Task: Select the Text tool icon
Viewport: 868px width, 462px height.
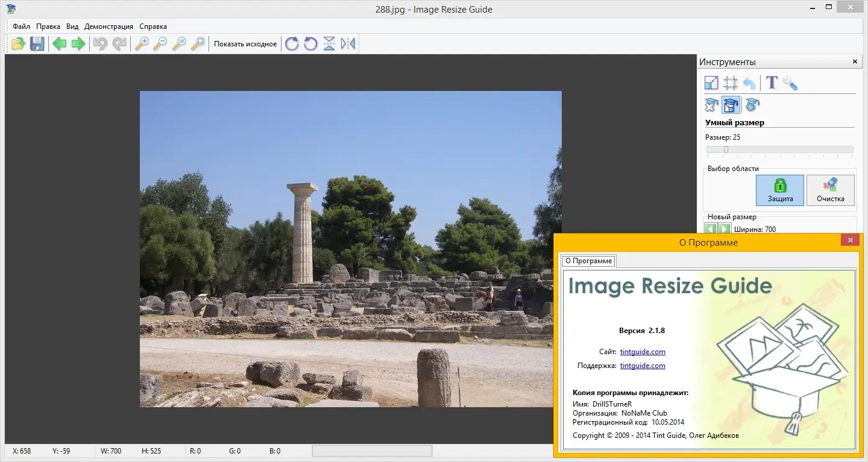Action: (772, 83)
